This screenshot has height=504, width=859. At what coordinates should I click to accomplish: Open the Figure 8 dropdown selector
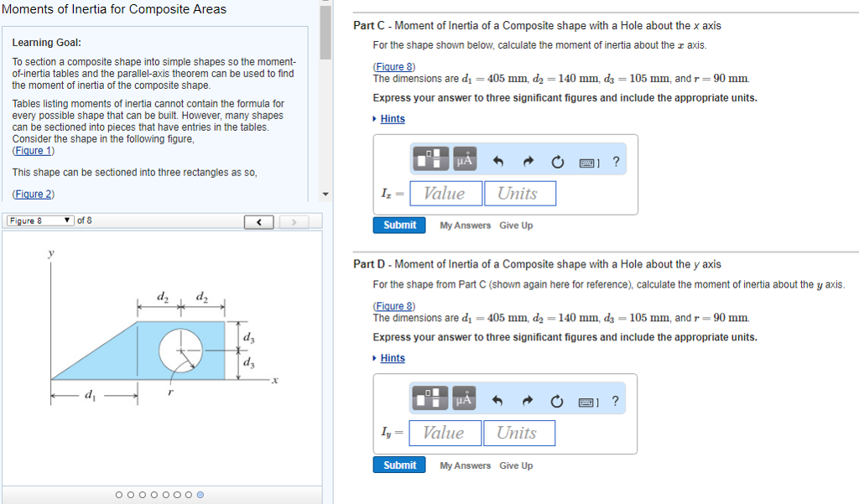pos(42,221)
